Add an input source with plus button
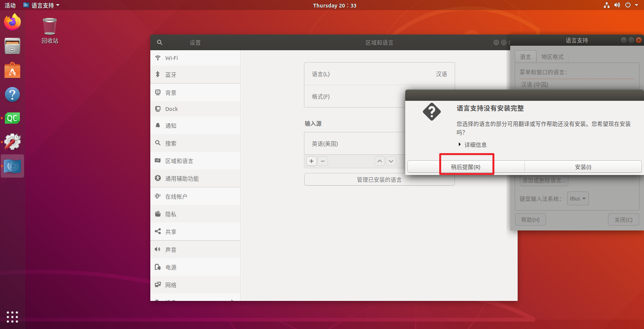The height and width of the screenshot is (329, 644). point(312,161)
